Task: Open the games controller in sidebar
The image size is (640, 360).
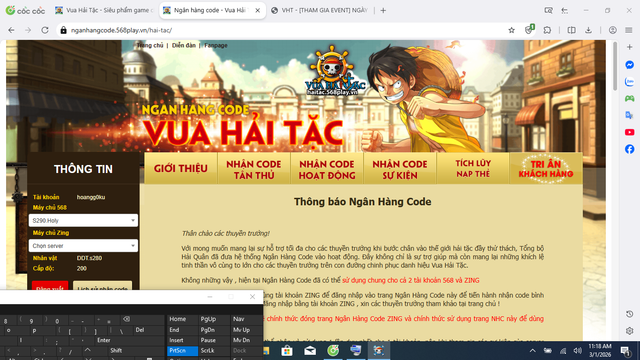Action: [x=629, y=98]
